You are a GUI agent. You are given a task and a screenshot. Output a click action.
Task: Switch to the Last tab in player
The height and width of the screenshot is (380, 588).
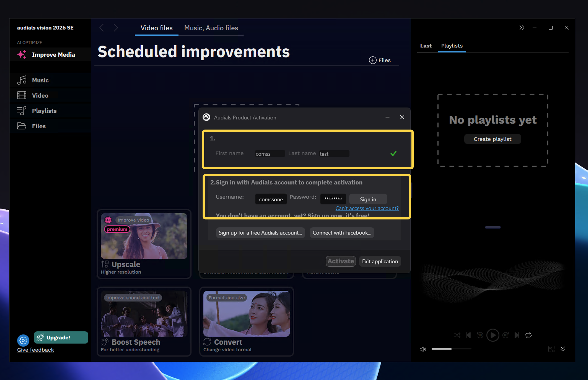[x=426, y=46]
